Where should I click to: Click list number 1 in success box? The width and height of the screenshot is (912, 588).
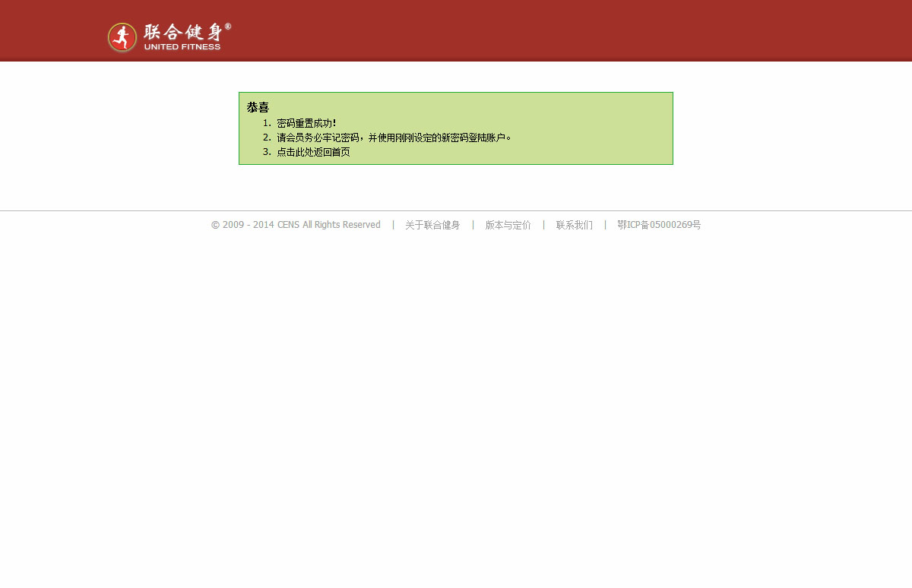[x=267, y=123]
